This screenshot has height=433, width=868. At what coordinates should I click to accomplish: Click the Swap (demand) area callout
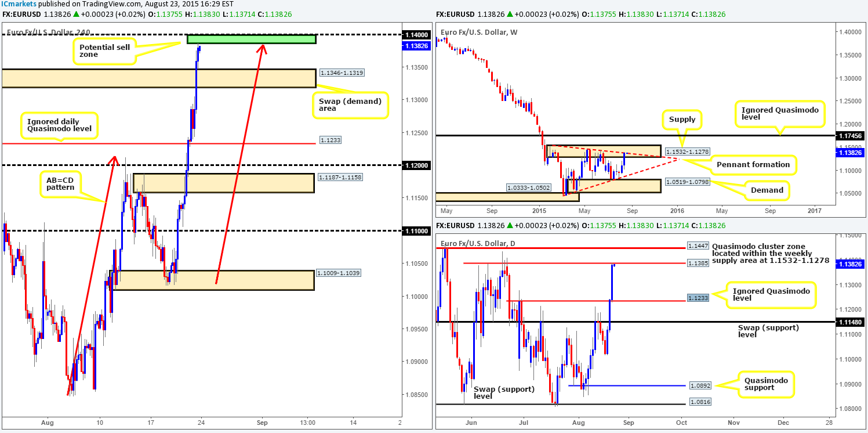350,104
